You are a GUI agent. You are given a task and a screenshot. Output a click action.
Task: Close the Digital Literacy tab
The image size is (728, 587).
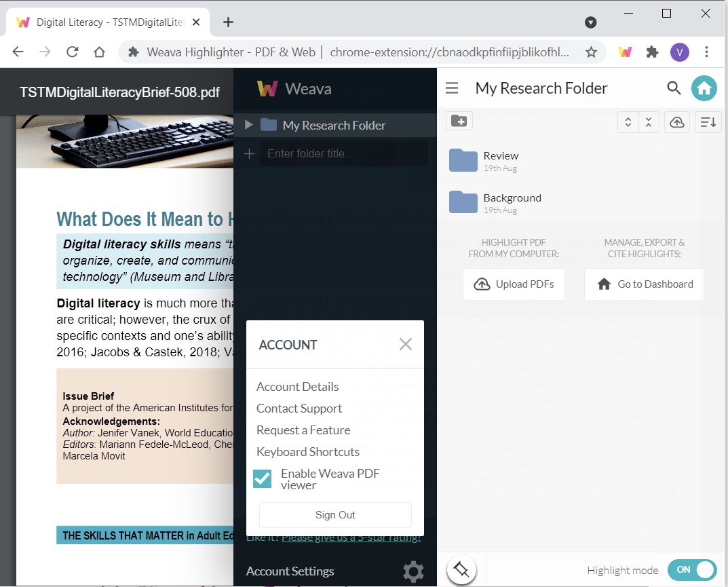coord(196,22)
